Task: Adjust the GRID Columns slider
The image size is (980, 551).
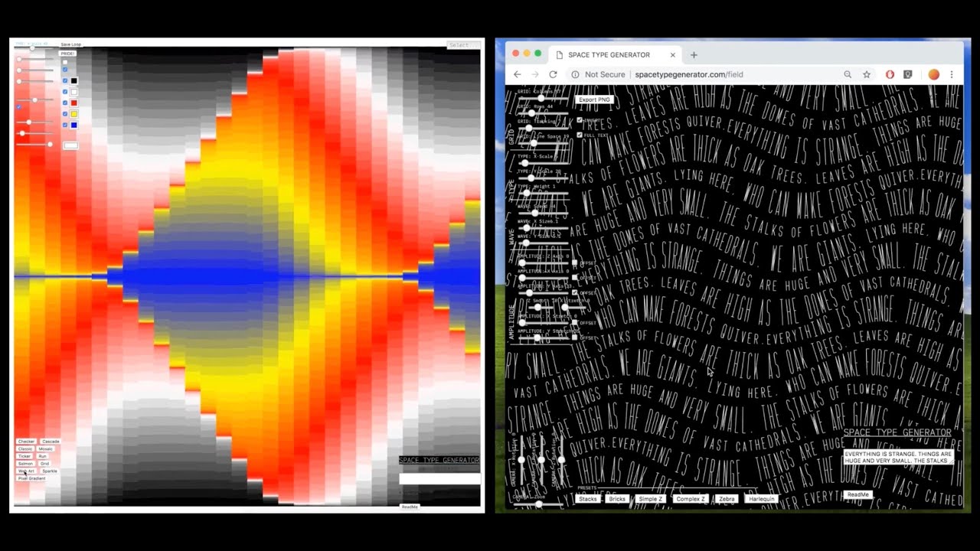Action: (544, 98)
